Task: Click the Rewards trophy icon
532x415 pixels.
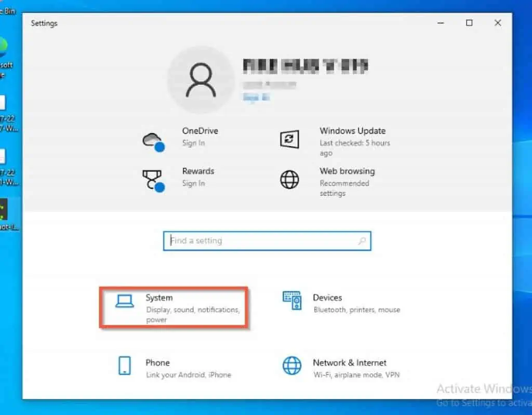Action: pyautogui.click(x=152, y=179)
